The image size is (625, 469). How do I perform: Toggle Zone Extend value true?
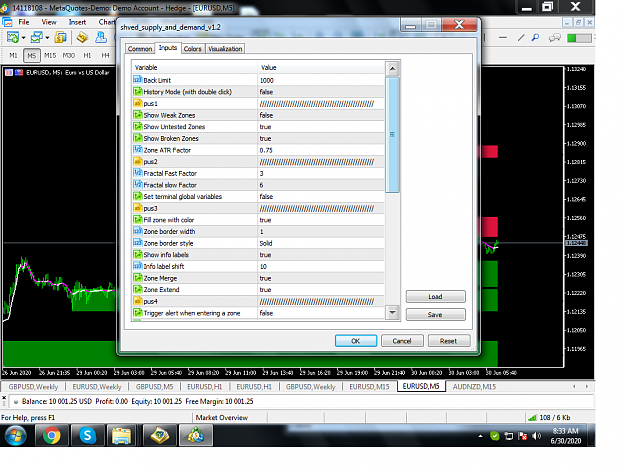[321, 290]
